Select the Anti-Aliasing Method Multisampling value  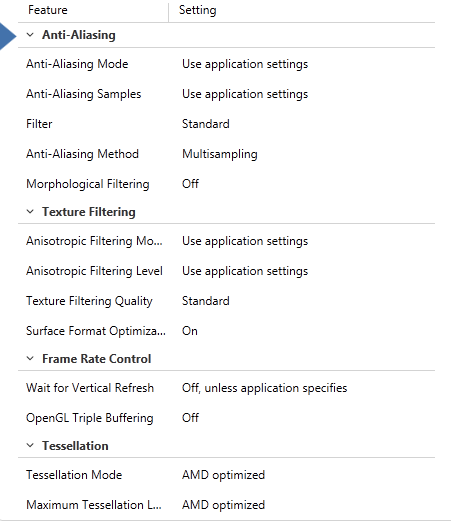point(220,154)
